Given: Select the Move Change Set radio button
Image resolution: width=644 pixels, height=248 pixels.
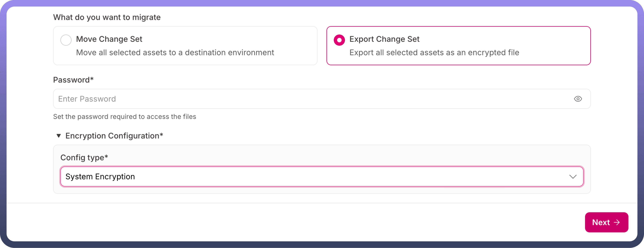Looking at the screenshot, I should click(x=66, y=40).
